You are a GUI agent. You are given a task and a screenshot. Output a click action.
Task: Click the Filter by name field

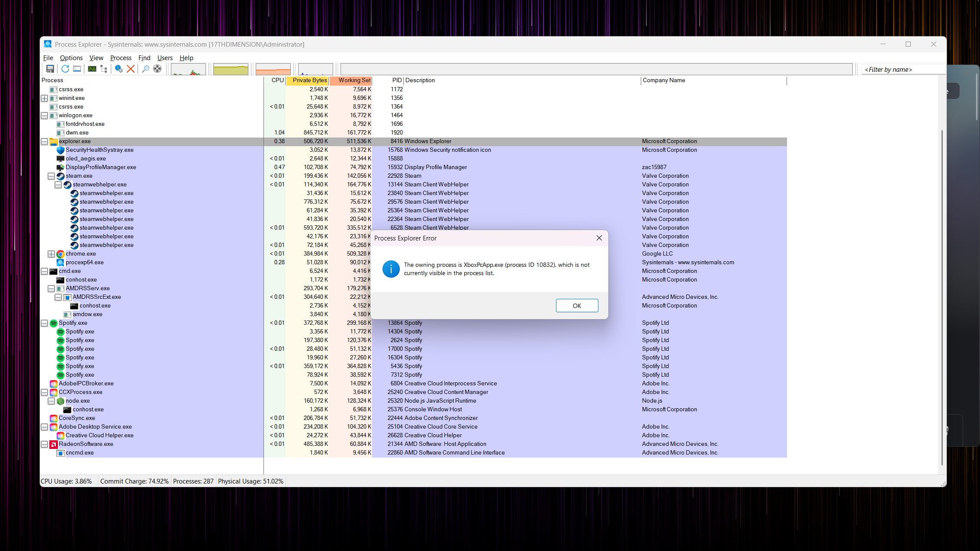[904, 70]
